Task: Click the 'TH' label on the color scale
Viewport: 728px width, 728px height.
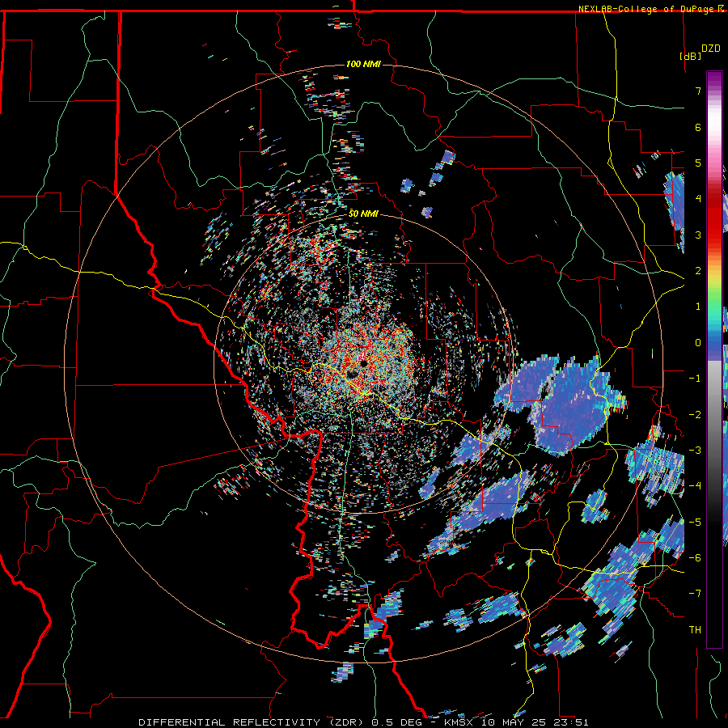Action: click(695, 630)
